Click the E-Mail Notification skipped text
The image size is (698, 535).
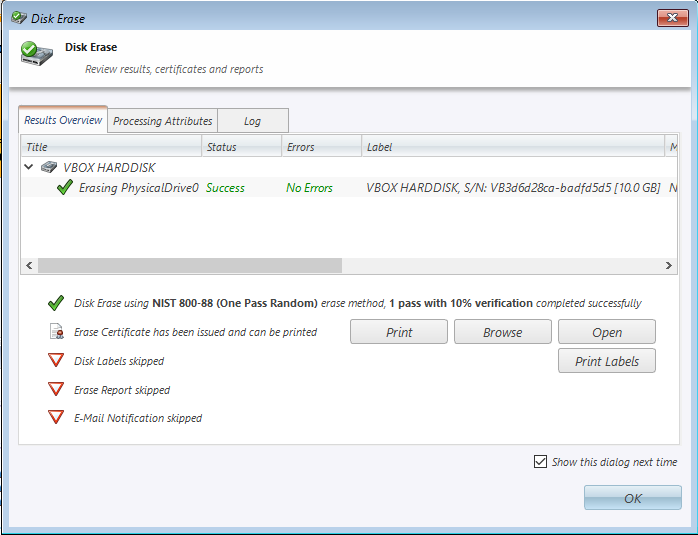138,418
